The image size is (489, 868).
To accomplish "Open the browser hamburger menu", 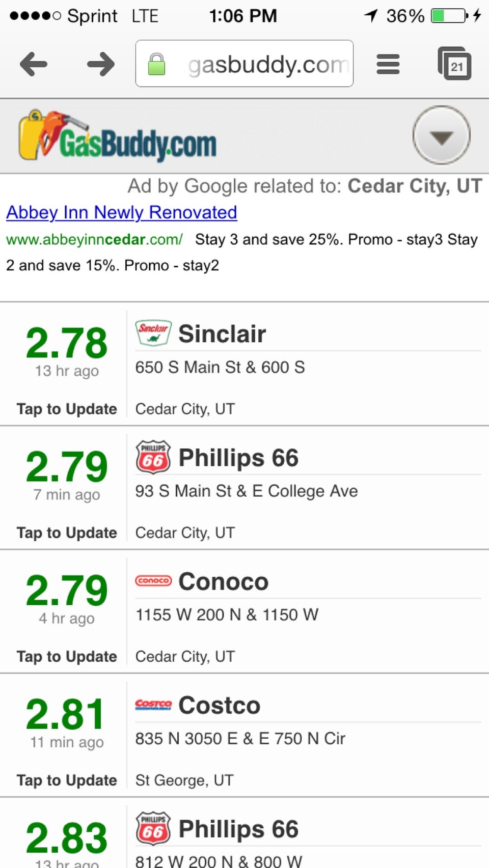I will (388, 64).
